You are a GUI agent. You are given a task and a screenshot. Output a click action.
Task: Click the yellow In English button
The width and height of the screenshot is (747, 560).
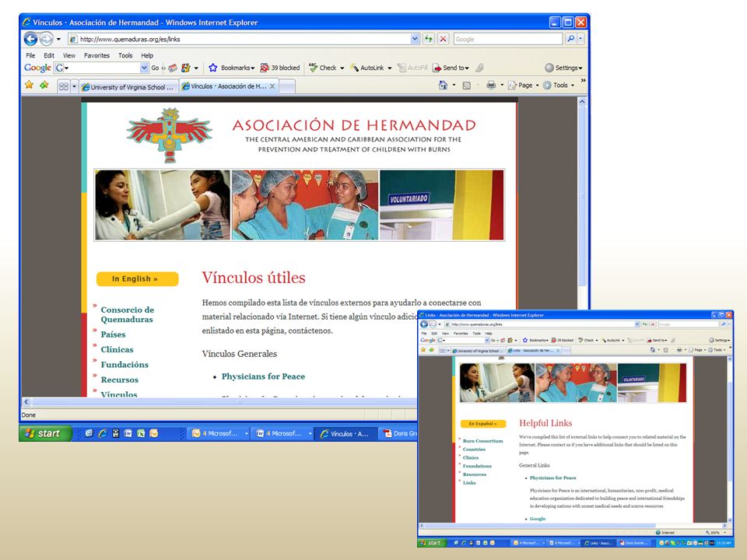click(x=137, y=279)
